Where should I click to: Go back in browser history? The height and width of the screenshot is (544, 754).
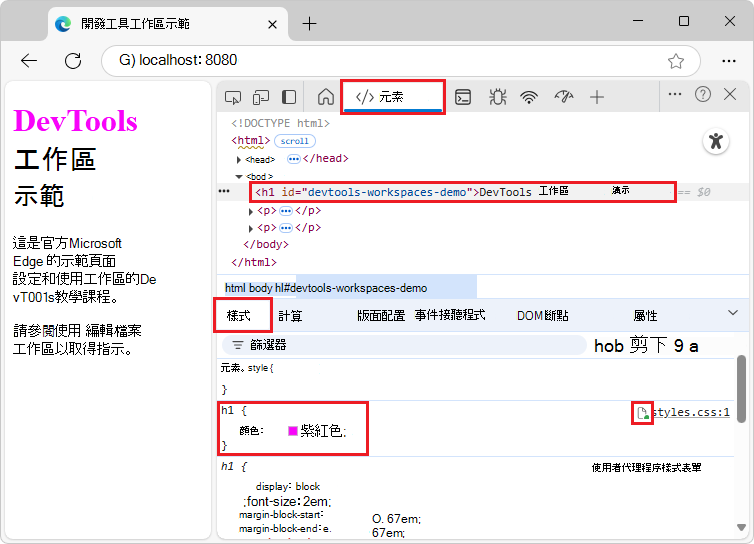[x=29, y=61]
